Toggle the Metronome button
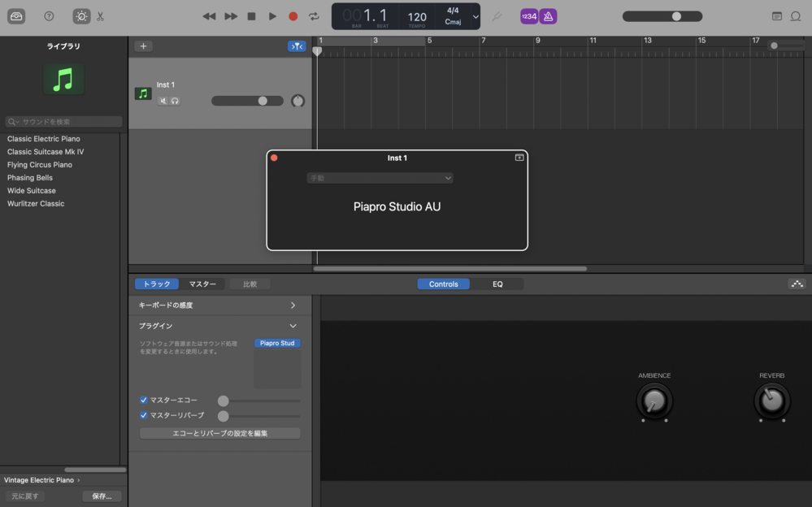 (x=548, y=16)
